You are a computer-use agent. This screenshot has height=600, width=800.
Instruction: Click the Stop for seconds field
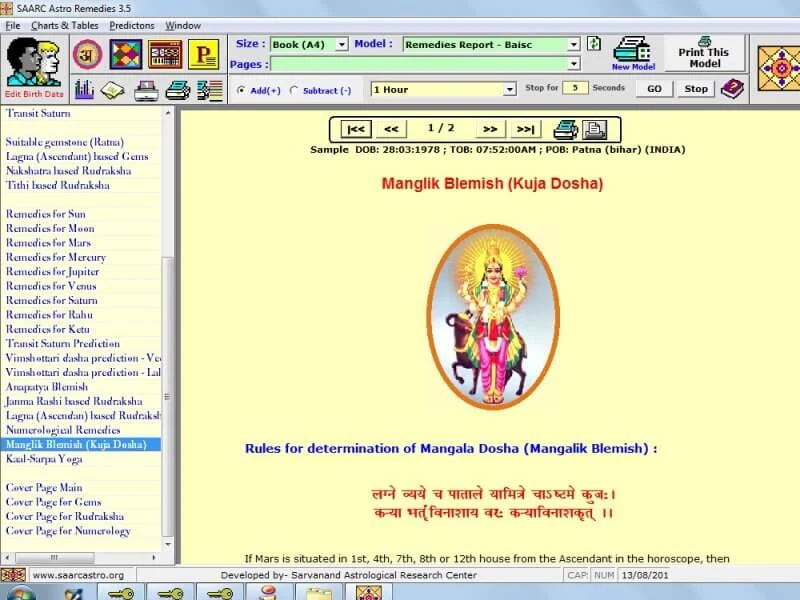(575, 88)
